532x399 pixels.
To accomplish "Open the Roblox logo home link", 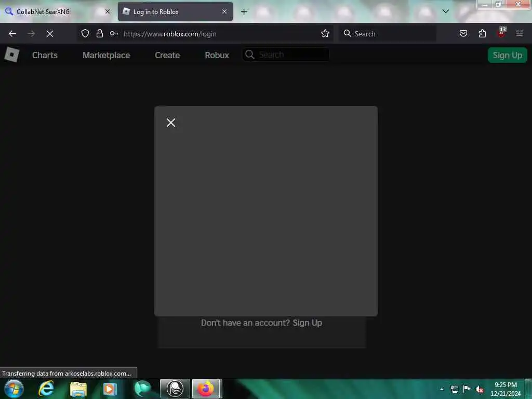I will [x=12, y=55].
